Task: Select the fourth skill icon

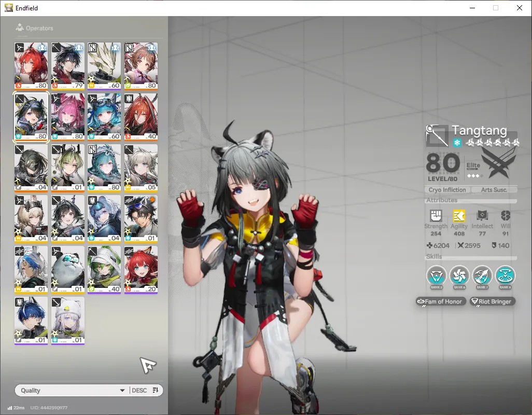Action: (505, 275)
